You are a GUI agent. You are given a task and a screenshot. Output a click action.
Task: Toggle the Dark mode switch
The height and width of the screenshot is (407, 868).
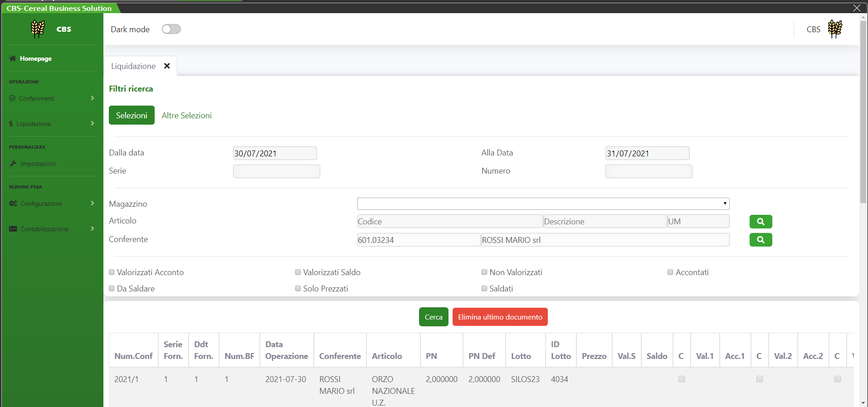pyautogui.click(x=171, y=29)
